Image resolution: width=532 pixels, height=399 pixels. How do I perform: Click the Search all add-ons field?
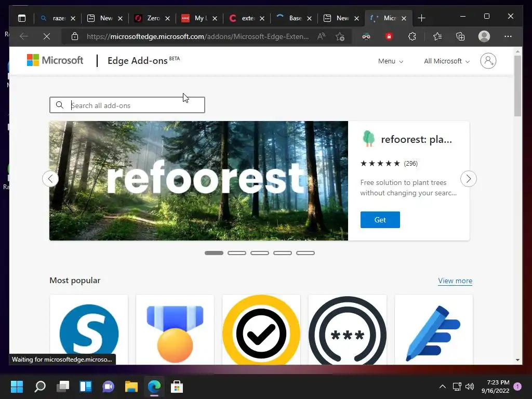[127, 105]
